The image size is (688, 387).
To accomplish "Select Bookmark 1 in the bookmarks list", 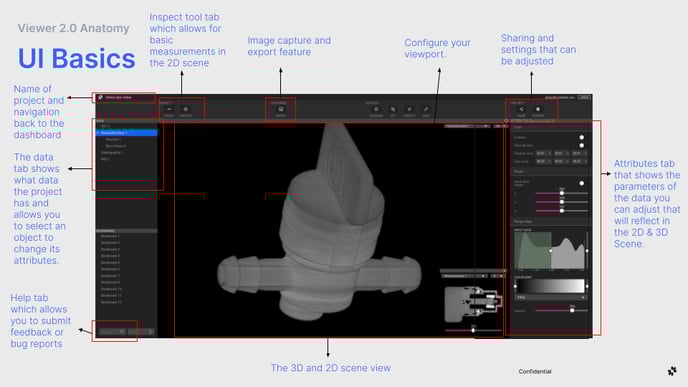I will (110, 236).
